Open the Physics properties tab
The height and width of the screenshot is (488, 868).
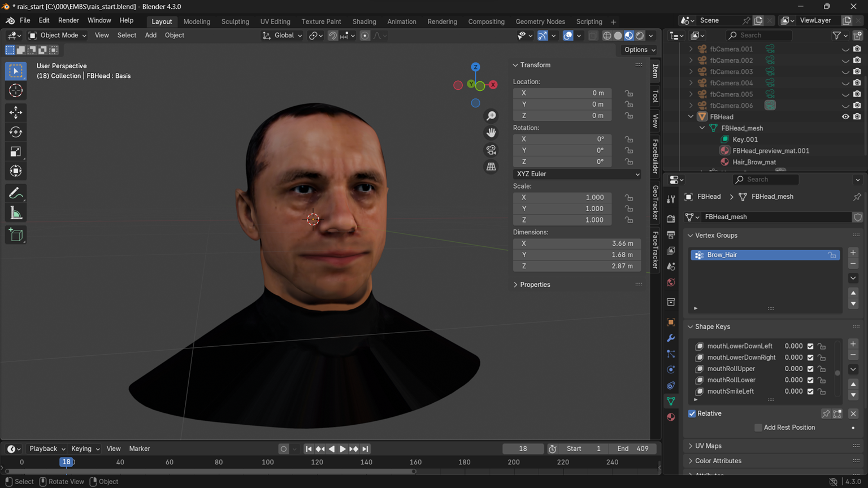(x=671, y=369)
